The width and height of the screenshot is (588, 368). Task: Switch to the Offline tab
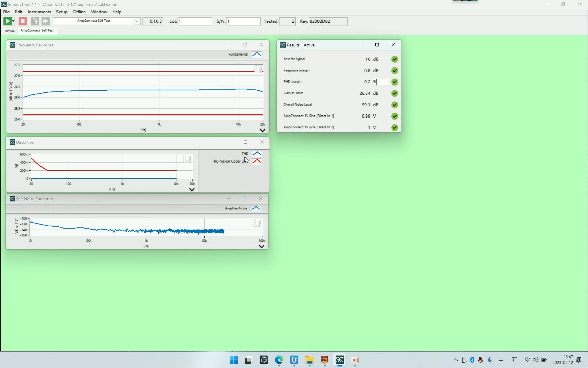pyautogui.click(x=10, y=31)
